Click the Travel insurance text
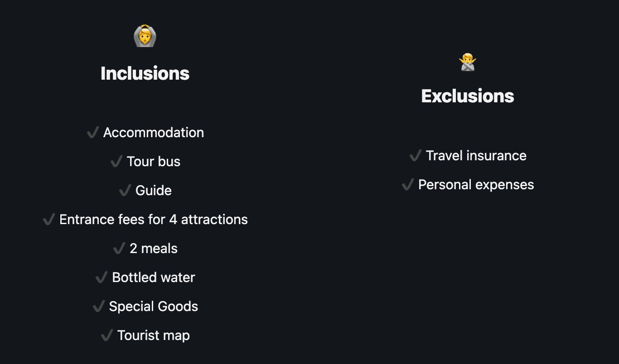Viewport: 619px width, 364px height. point(476,156)
